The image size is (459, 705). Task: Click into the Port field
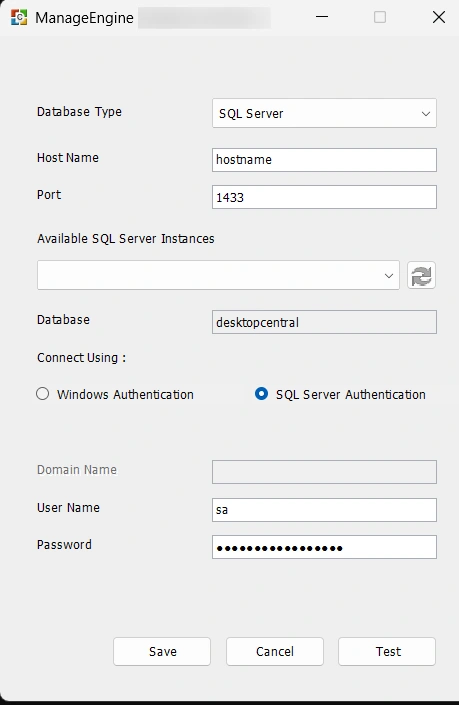pos(324,197)
